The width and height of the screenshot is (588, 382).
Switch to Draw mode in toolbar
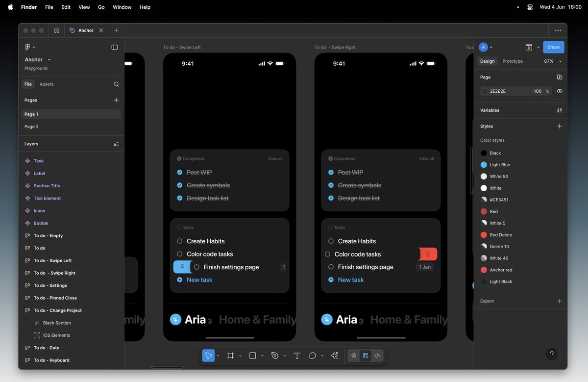pos(354,356)
